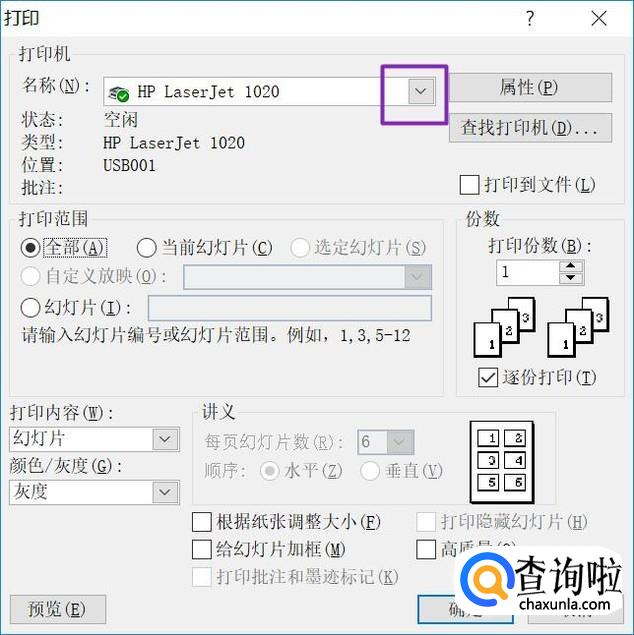
Task: Enable 根据纸张调整大小 checkbox
Action: 202,522
